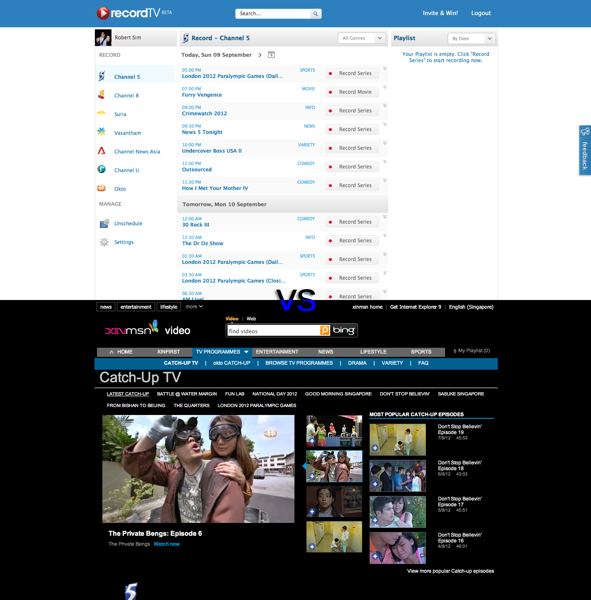The height and width of the screenshot is (600, 591).
Task: Expand TV PROGRAMMES dropdown arrow
Action: coord(246,352)
